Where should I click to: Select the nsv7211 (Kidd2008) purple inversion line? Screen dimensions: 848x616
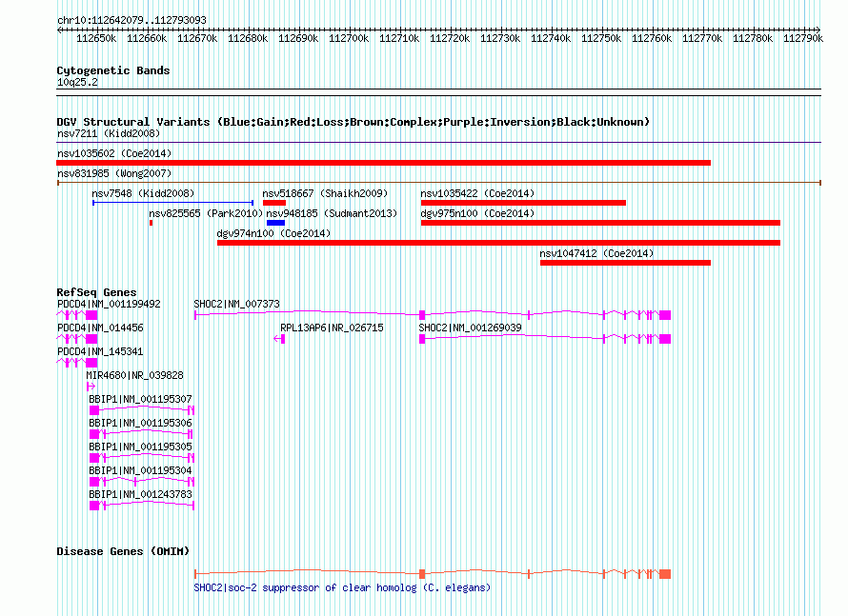[x=438, y=143]
